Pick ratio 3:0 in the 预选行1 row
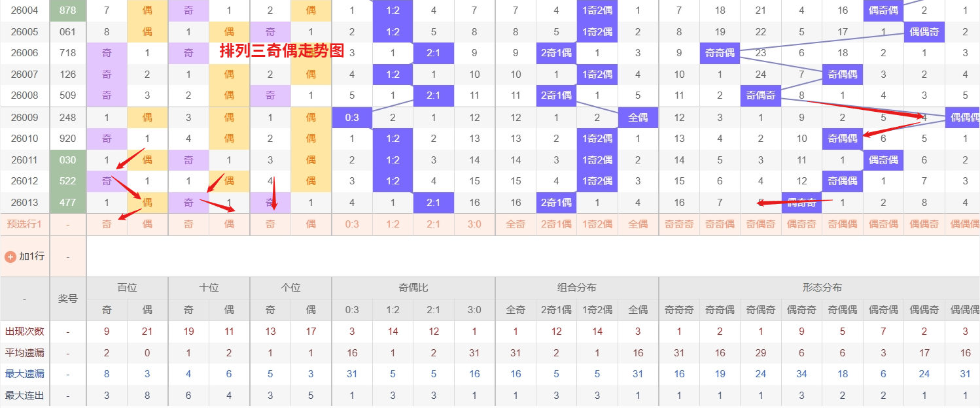This screenshot has height=408, width=980. click(474, 224)
